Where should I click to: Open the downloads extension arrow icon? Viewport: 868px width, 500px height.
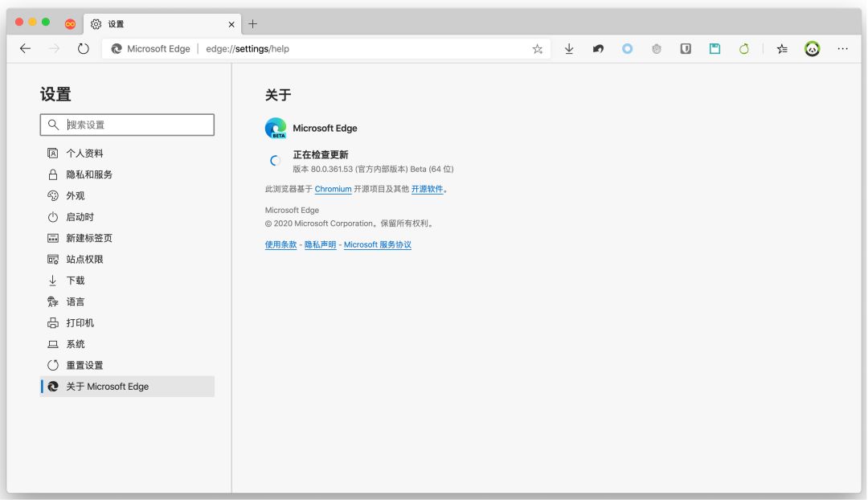coord(569,49)
